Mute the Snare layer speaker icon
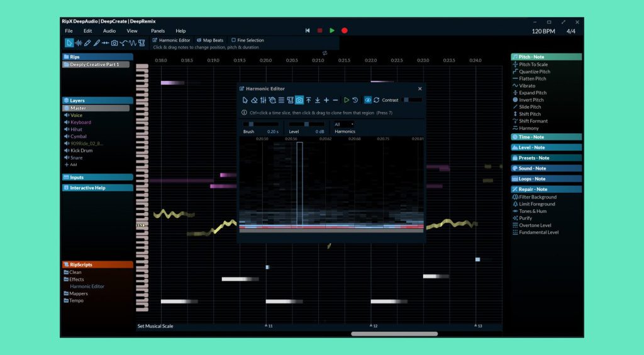Viewport: 644px width, 355px height. (x=67, y=158)
